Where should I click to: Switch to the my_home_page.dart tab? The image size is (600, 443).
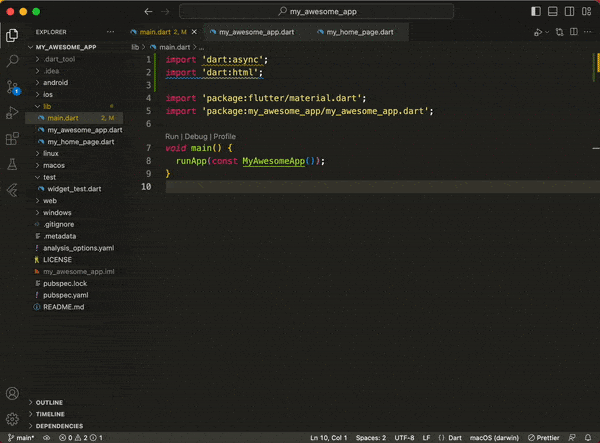[359, 32]
